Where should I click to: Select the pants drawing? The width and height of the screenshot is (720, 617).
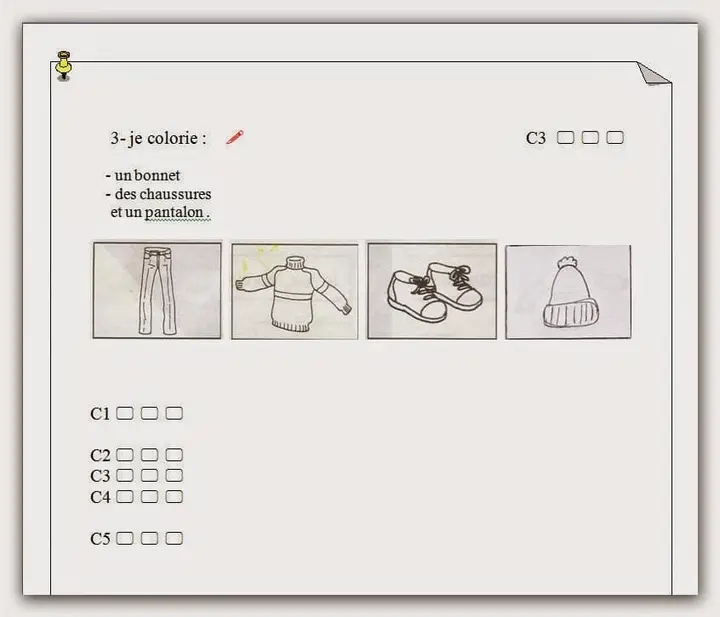[x=157, y=291]
